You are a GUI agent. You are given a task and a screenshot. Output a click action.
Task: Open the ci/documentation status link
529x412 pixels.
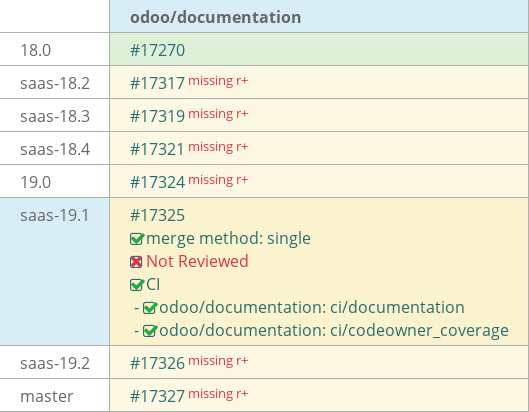point(312,307)
